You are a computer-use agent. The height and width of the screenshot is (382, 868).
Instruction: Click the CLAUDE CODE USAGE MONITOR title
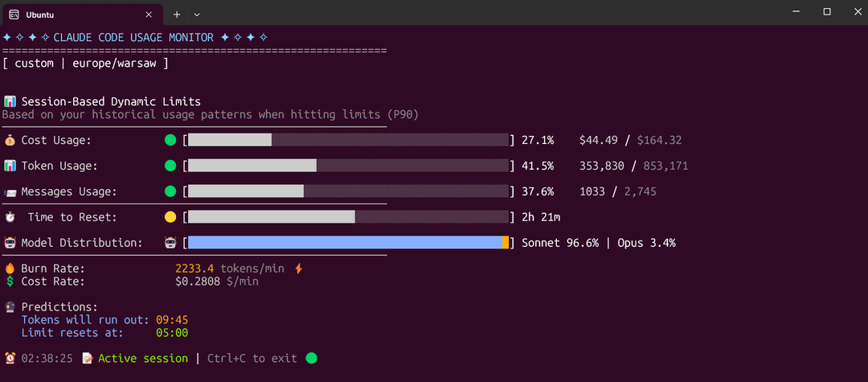point(133,38)
